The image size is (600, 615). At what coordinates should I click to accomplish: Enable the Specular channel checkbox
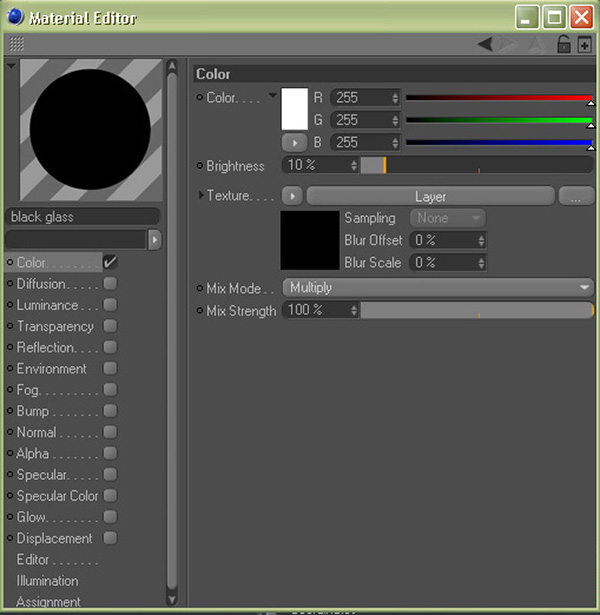[x=110, y=474]
